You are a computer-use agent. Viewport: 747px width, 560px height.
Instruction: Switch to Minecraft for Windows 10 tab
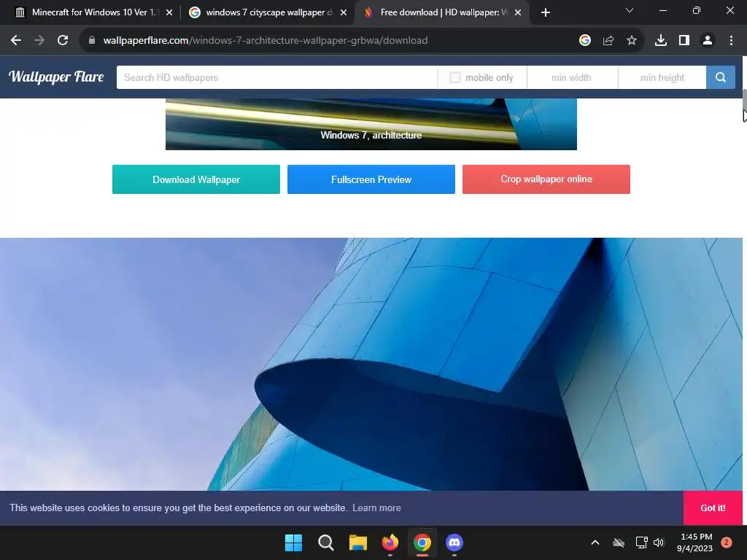(x=94, y=12)
